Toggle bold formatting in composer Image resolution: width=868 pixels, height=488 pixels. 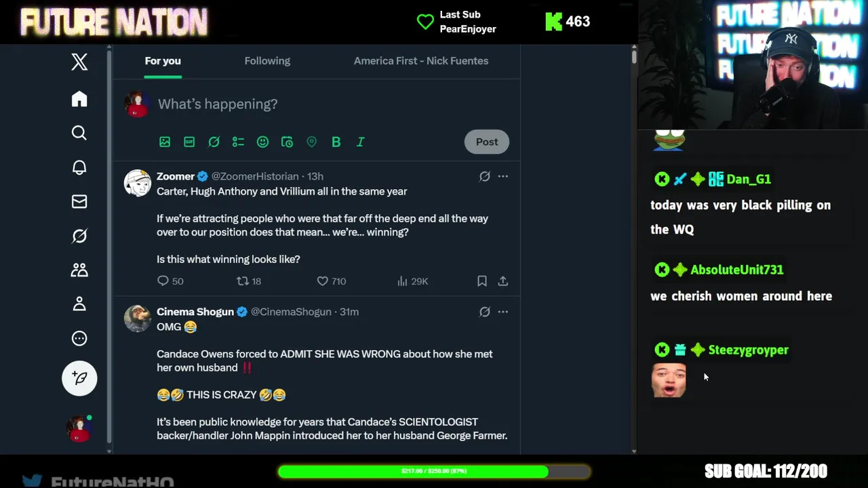coord(336,142)
